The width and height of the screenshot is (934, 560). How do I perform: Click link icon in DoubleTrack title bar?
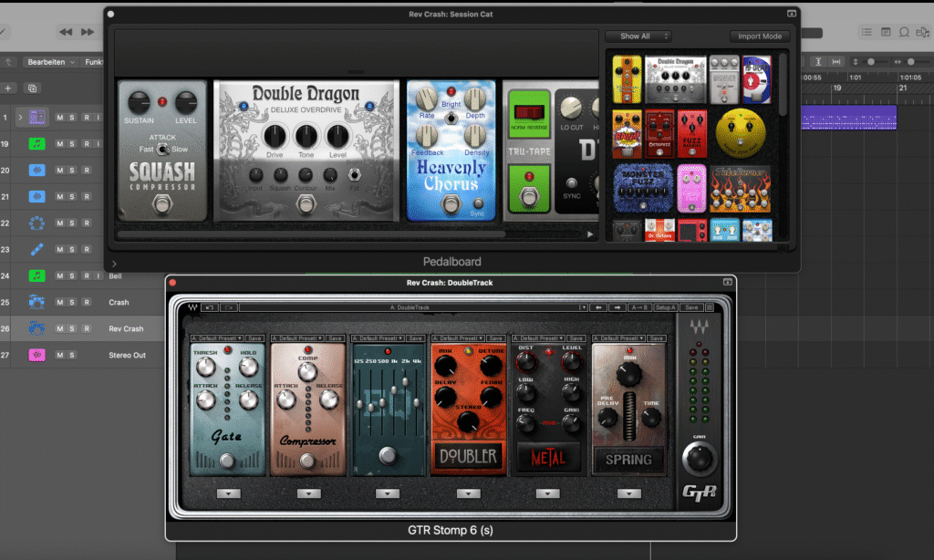point(727,283)
